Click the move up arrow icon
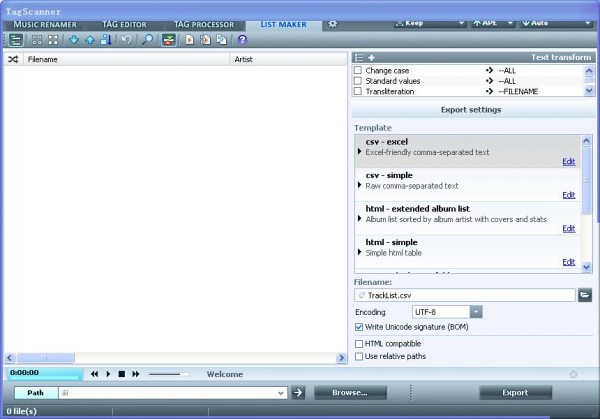The height and width of the screenshot is (419, 600). coord(89,40)
